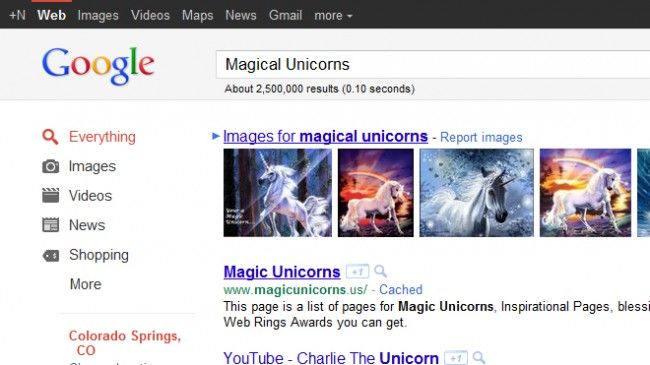
Task: Filter results by Shopping in sidebar
Action: [x=99, y=255]
